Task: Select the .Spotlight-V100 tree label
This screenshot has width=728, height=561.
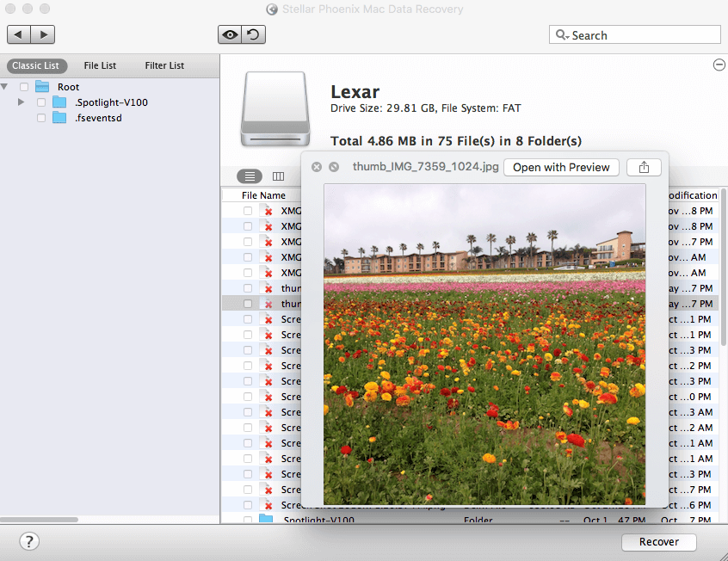Action: tap(111, 102)
